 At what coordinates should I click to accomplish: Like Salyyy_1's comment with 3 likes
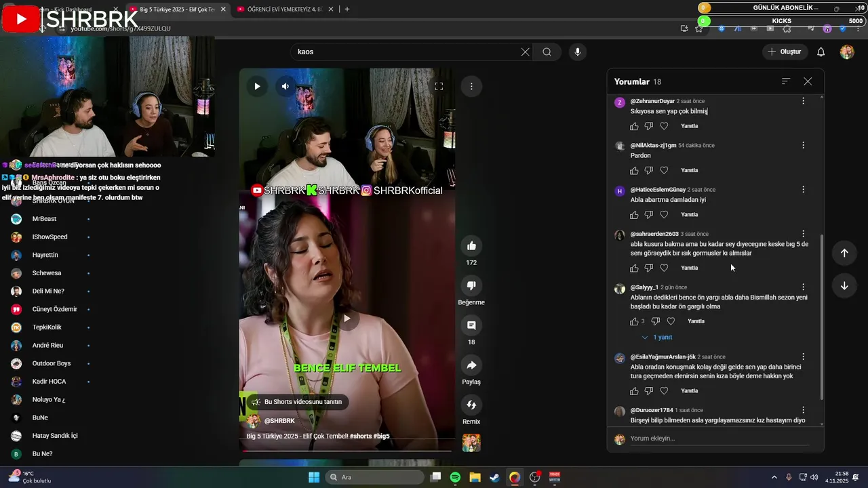point(634,321)
